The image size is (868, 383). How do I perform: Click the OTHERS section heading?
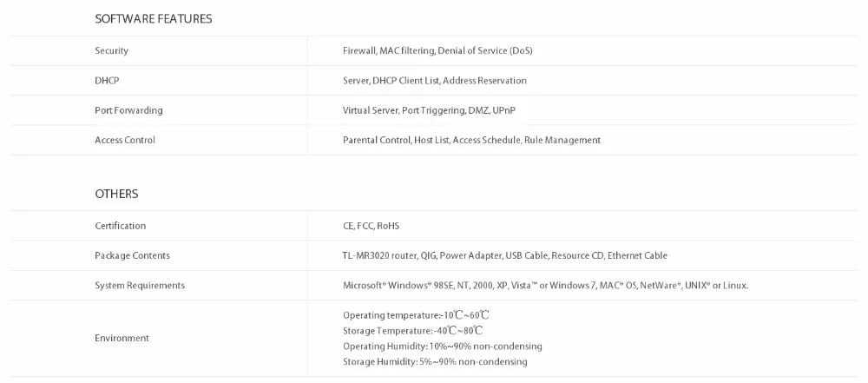[x=116, y=194]
